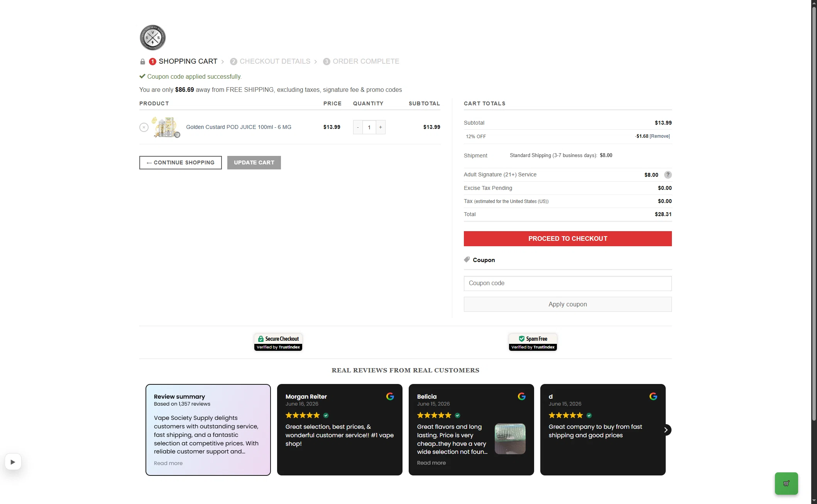The width and height of the screenshot is (817, 504).
Task: Advance reviews carousel with next arrow
Action: [x=666, y=430]
